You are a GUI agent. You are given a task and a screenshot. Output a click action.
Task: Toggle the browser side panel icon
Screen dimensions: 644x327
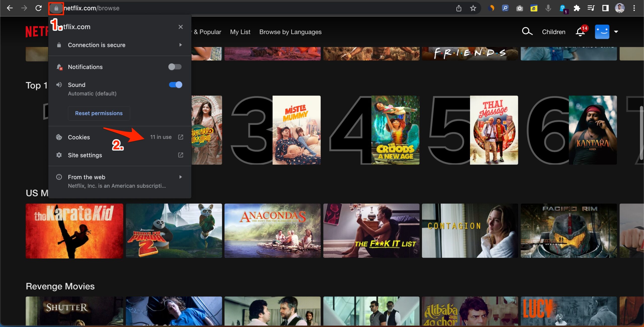coord(605,8)
